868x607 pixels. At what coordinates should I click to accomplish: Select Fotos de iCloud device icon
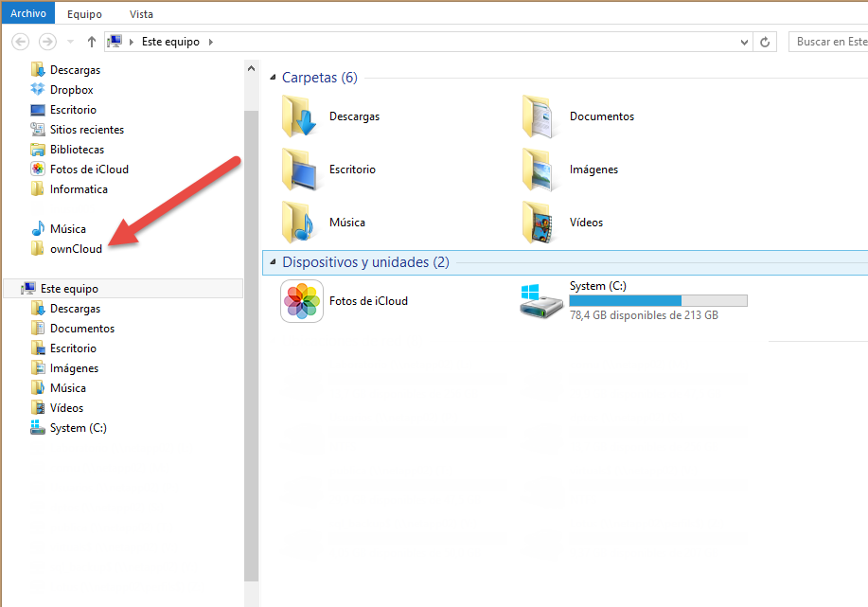(302, 301)
